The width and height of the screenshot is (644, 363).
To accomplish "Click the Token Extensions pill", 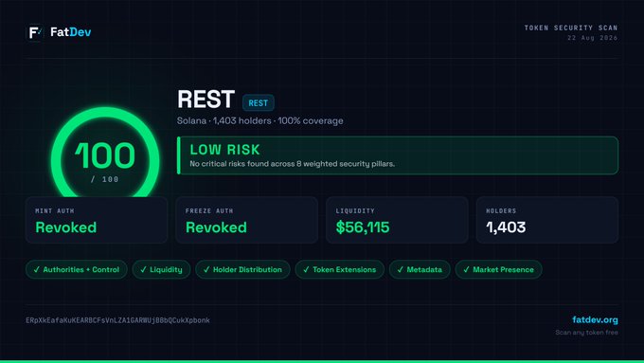I will point(340,270).
